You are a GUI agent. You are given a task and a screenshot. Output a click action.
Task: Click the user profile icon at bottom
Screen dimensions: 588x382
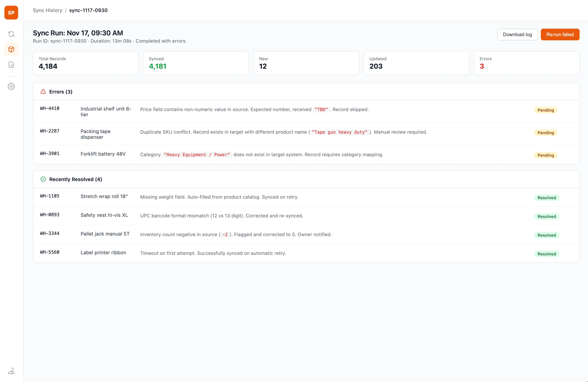[11, 371]
